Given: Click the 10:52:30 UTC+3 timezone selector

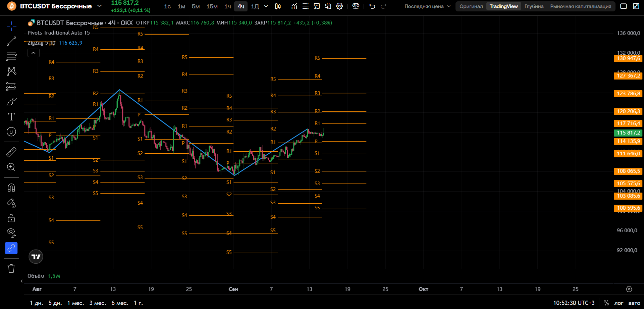Looking at the screenshot, I should pyautogui.click(x=574, y=303).
